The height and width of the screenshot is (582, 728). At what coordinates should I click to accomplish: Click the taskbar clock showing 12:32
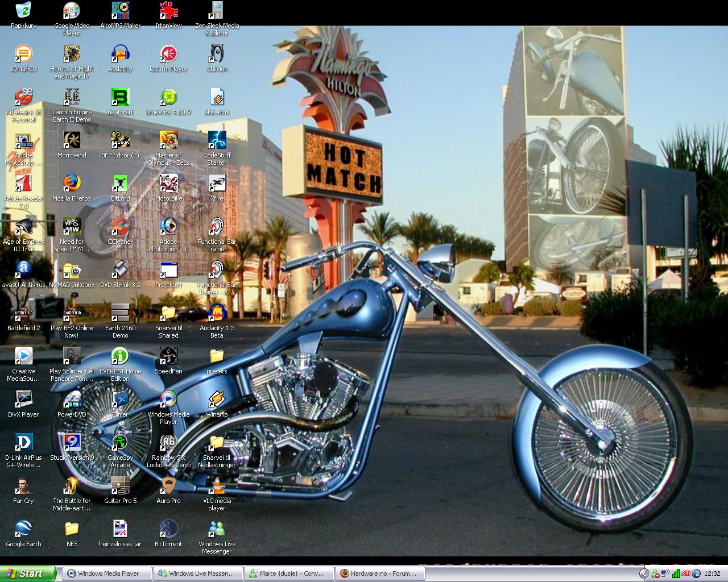pyautogui.click(x=712, y=573)
